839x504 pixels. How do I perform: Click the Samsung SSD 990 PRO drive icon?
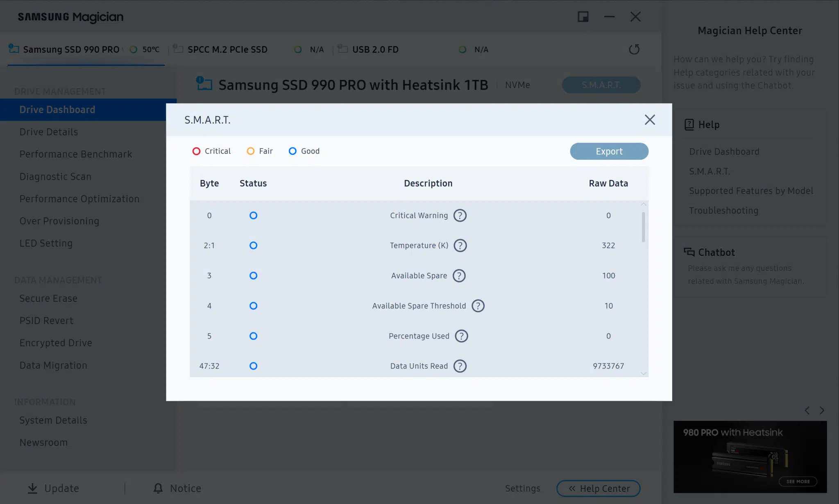click(14, 48)
